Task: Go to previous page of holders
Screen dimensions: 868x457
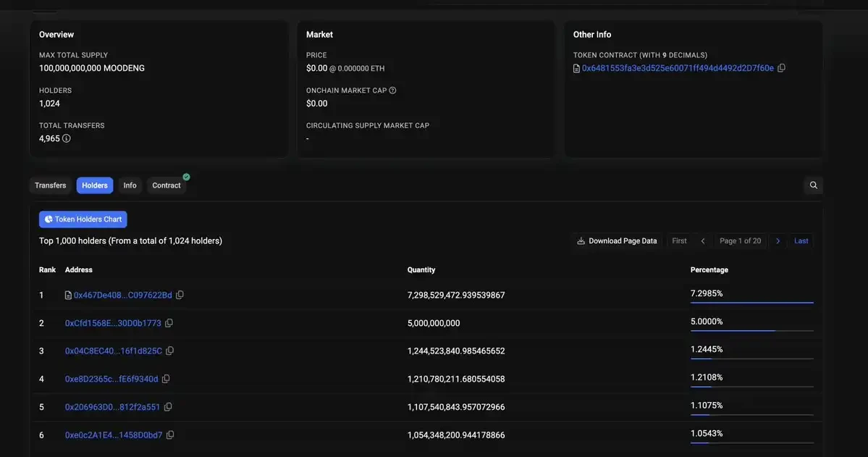Action: click(702, 241)
